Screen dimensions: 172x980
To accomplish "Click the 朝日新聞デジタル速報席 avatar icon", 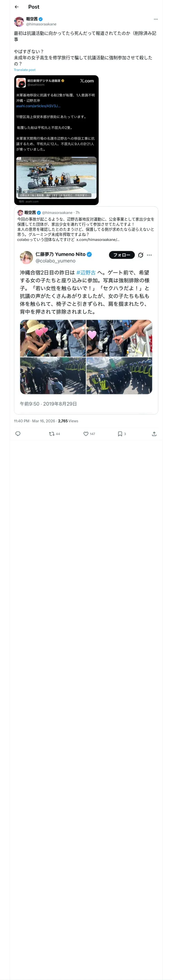I will tap(21, 82).
